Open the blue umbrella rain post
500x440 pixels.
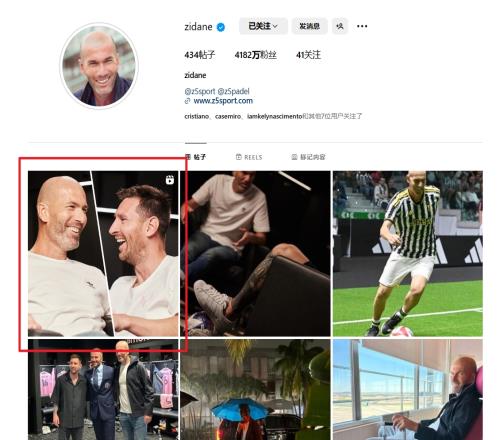[255, 390]
